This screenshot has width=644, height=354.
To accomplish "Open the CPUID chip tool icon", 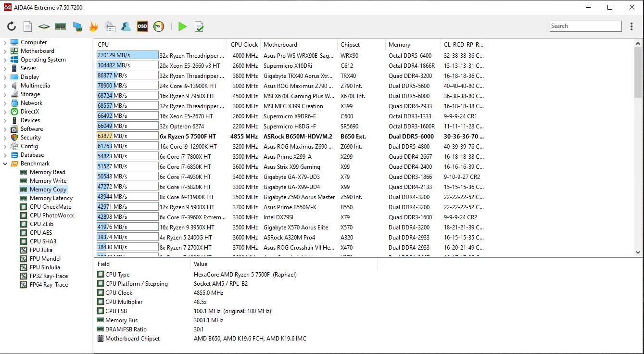I will pyautogui.click(x=44, y=26).
